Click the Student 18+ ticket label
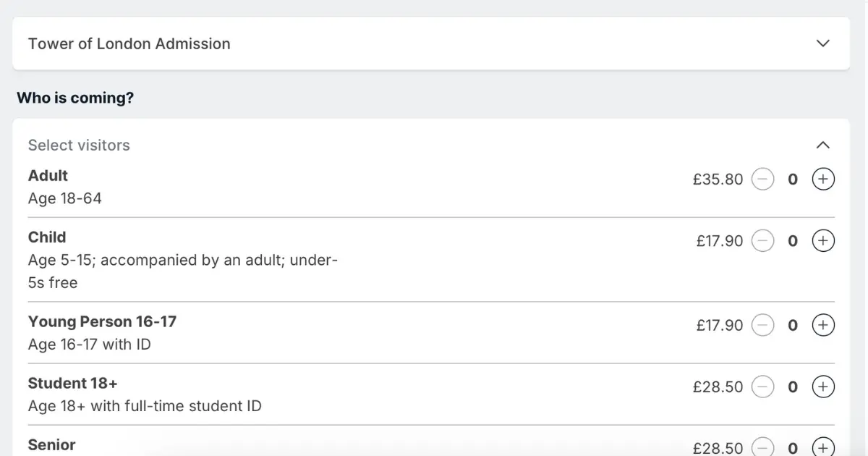This screenshot has height=456, width=868. [72, 383]
